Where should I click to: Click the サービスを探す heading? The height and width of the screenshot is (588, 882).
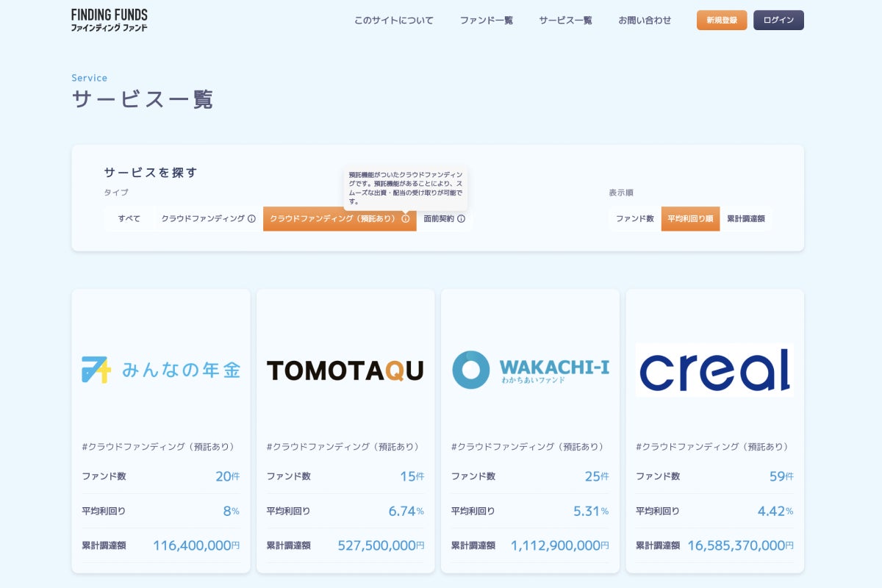click(151, 173)
